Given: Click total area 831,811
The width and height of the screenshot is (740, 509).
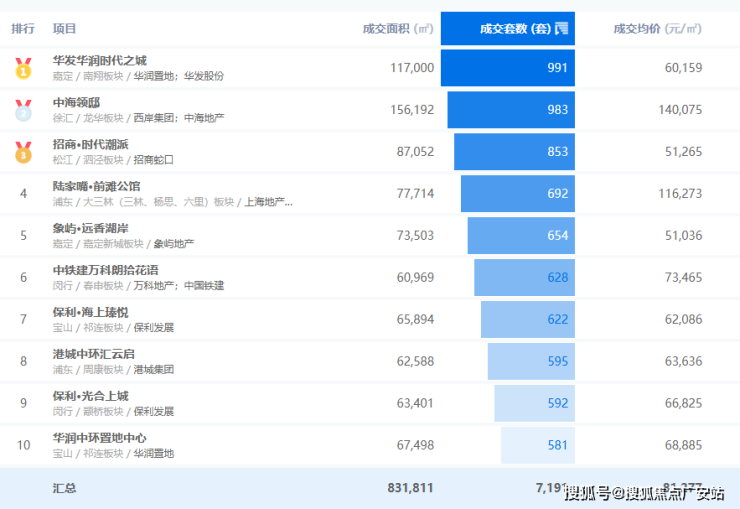Looking at the screenshot, I should tap(410, 488).
